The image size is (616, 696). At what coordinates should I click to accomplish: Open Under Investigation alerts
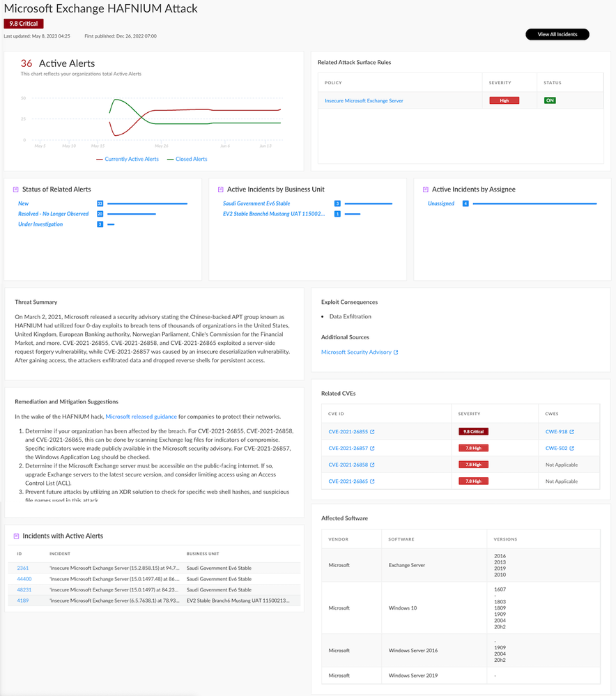tap(40, 224)
